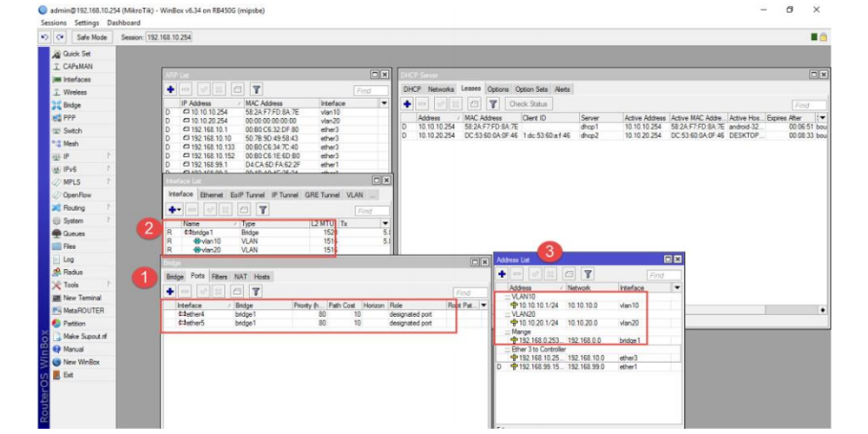Open the Settings menu

click(87, 23)
